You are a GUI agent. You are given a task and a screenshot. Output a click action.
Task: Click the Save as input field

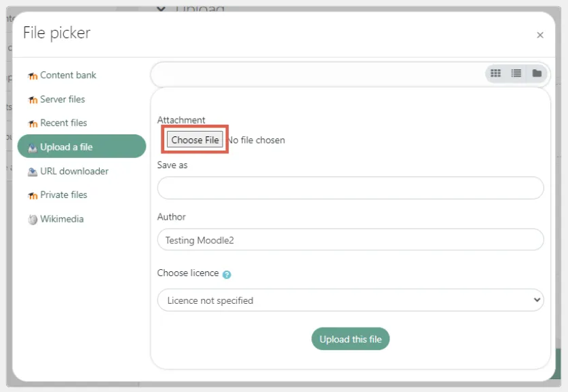350,188
